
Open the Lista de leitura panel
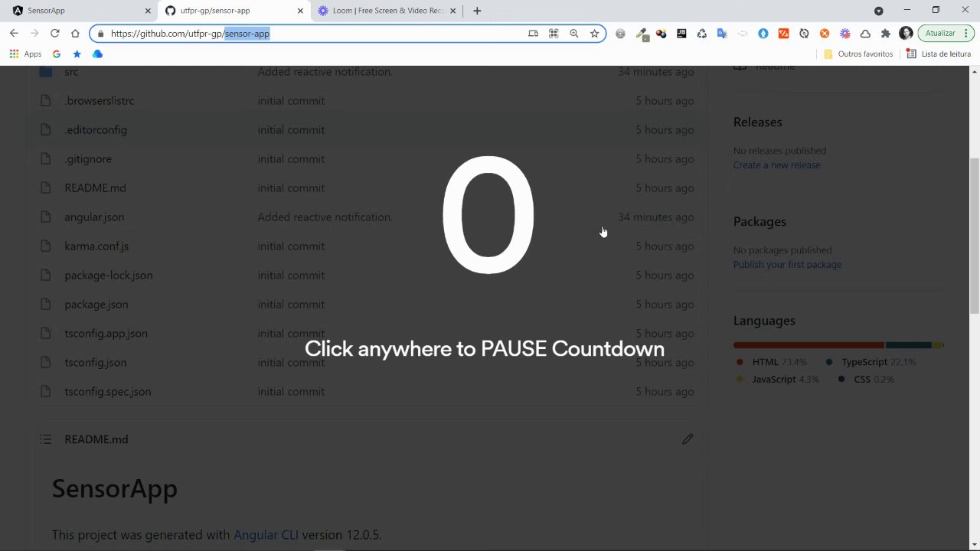(939, 54)
